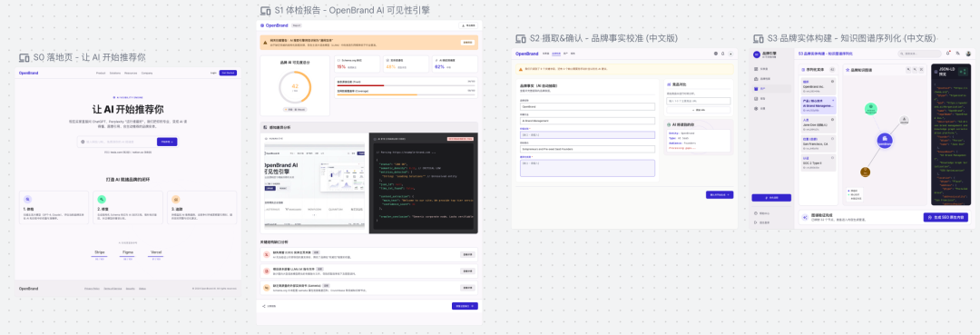Screen dimensions: 980x335
Task: Click the add URL button in competitor card
Action: [x=699, y=110]
